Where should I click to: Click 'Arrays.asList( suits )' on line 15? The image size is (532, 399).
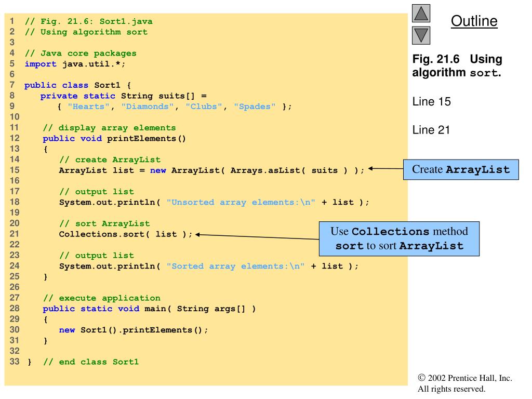click(289, 170)
